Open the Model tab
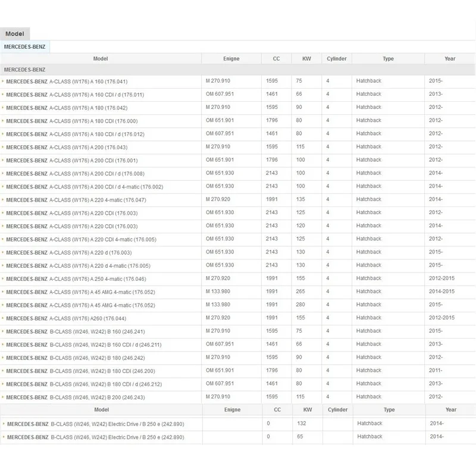 click(x=15, y=34)
